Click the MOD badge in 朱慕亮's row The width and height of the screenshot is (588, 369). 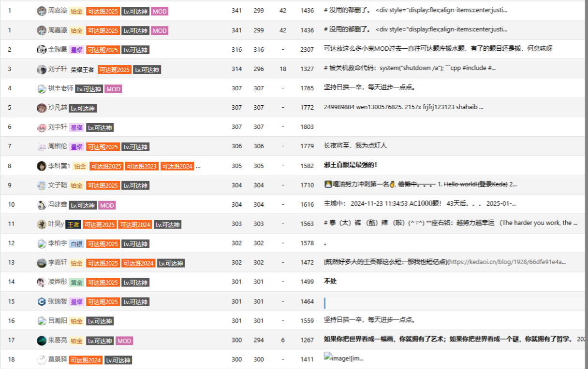[124, 341]
